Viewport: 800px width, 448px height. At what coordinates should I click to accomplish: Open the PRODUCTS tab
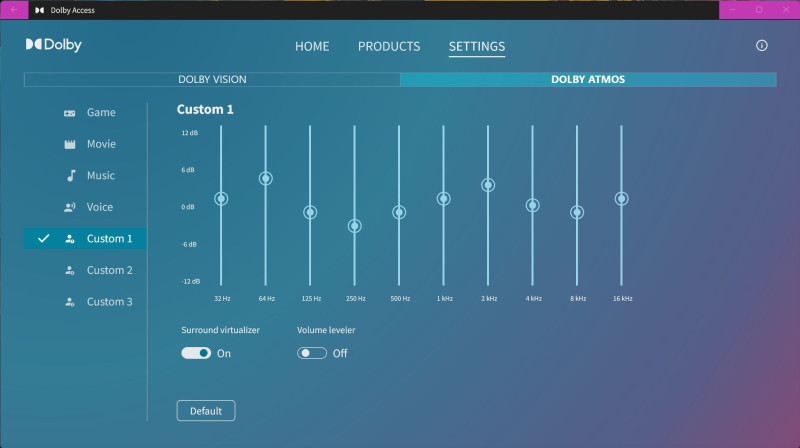[x=389, y=46]
